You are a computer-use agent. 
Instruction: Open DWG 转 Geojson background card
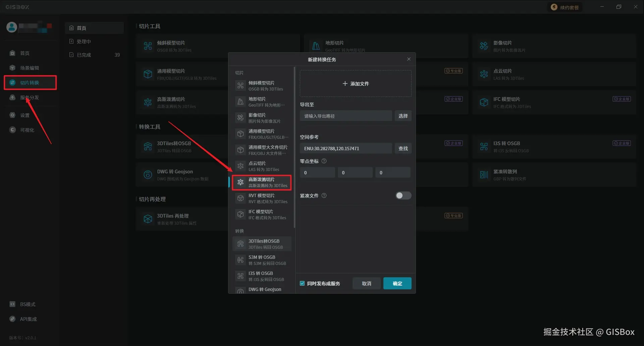click(x=182, y=175)
